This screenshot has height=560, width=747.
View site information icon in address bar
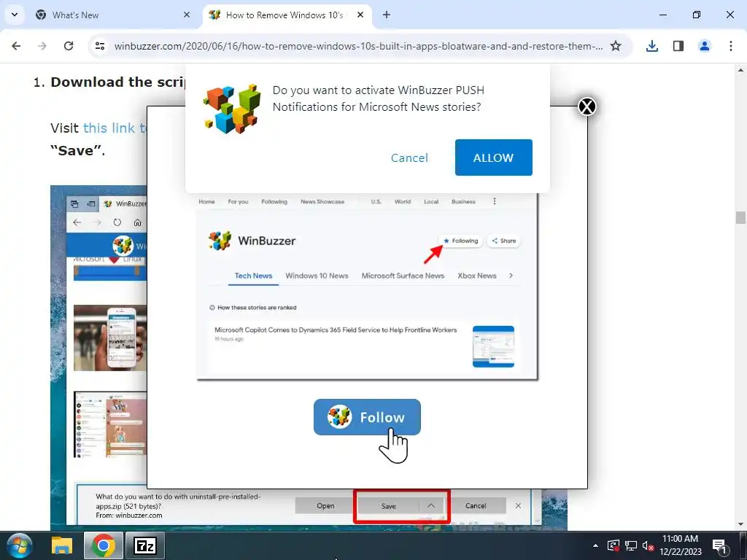(99, 46)
